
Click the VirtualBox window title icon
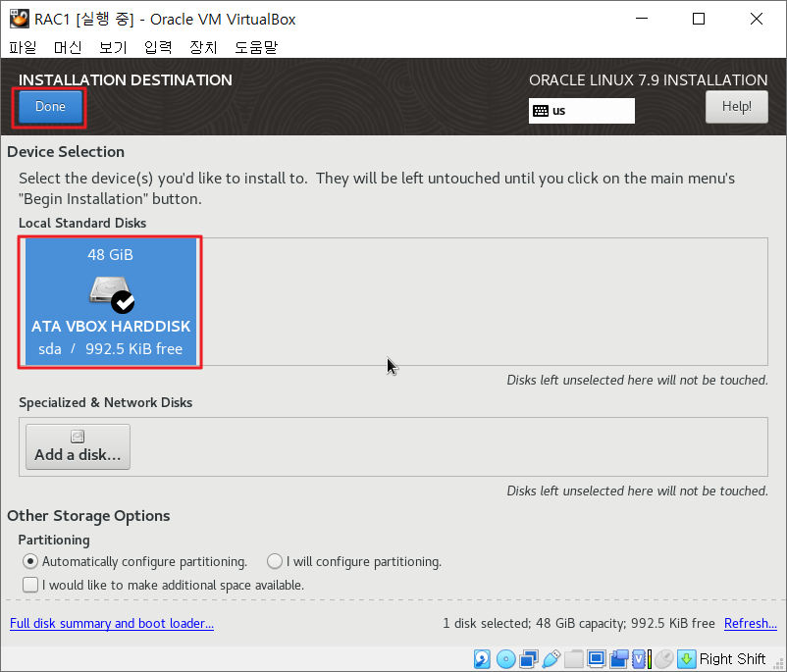pos(20,19)
